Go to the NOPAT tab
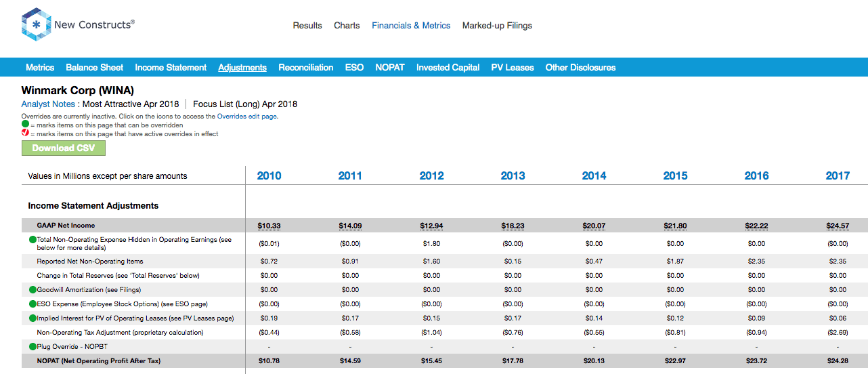Screen dimensions: 868x374 point(390,68)
